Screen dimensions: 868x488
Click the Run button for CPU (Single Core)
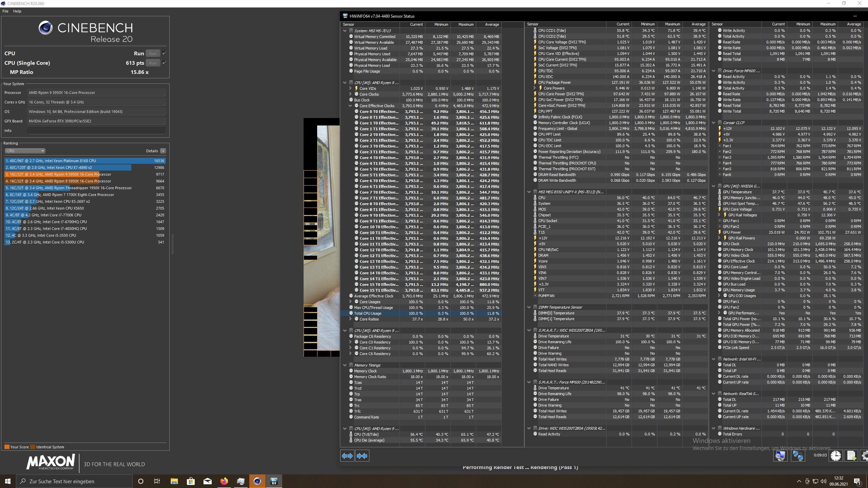[x=153, y=63]
